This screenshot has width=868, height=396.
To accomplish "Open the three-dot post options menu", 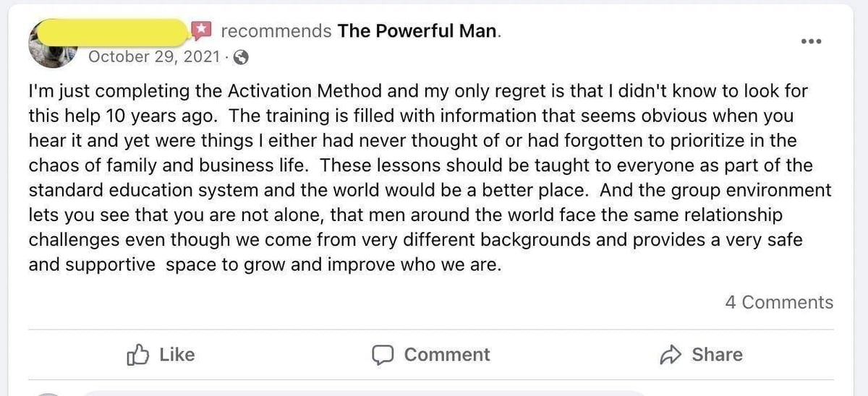I will (x=812, y=41).
